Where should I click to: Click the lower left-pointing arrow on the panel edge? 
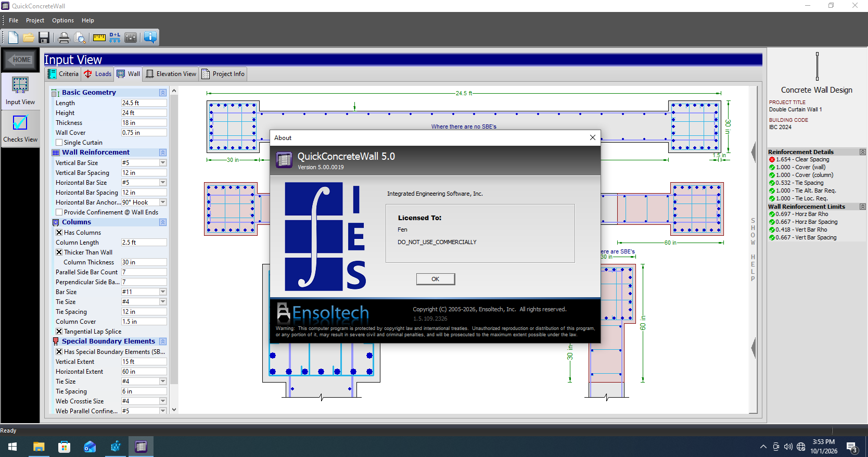coord(754,348)
